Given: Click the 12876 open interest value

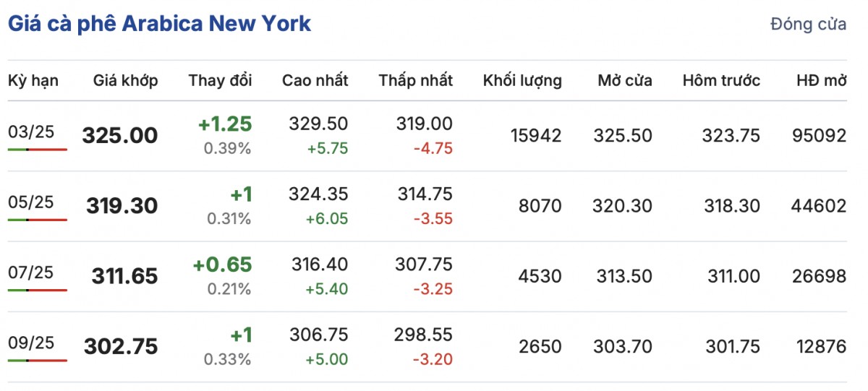Looking at the screenshot, I should 819,347.
